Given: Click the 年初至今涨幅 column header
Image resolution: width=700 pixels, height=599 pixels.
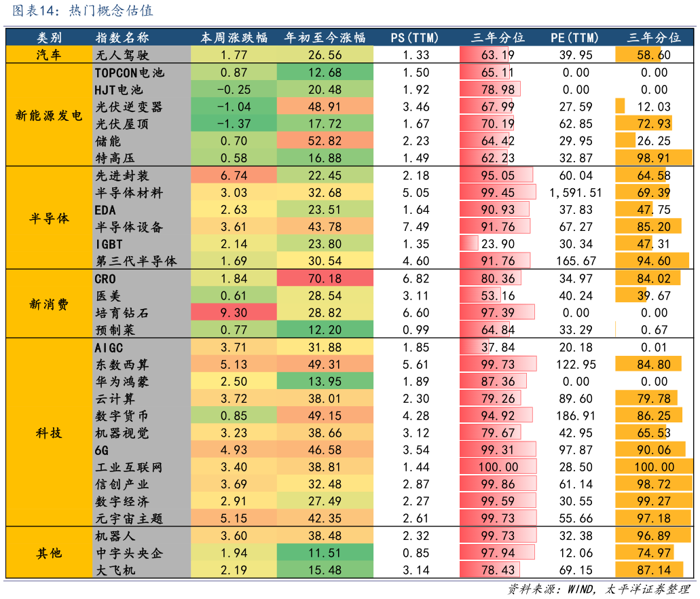Looking at the screenshot, I should coord(325,37).
